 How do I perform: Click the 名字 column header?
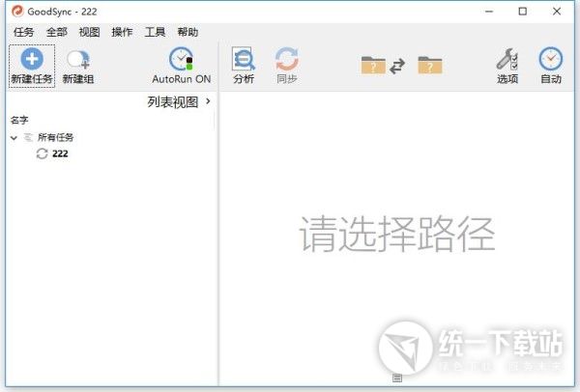[x=19, y=120]
